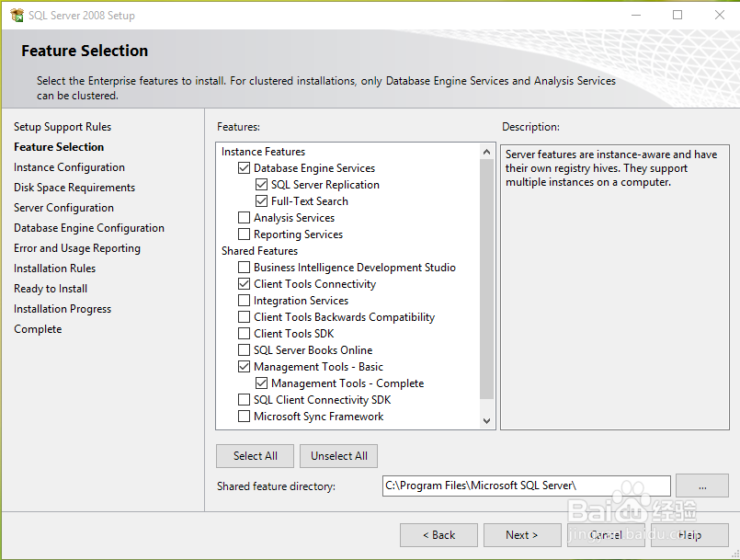Click the Features list scrollbar thumb
740x560 pixels.
point(486,279)
